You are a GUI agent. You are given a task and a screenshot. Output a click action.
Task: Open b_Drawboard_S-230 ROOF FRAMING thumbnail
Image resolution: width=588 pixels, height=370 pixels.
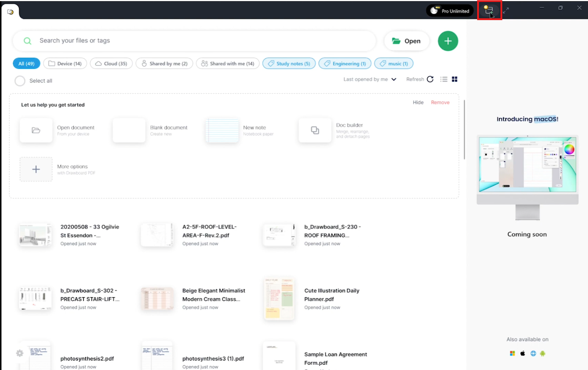279,235
